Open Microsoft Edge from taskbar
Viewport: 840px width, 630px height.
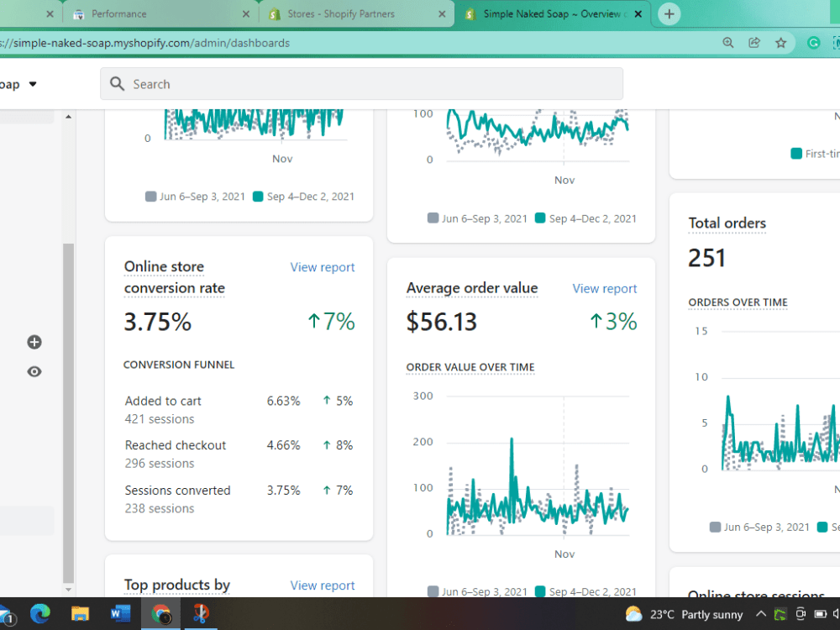coord(40,613)
